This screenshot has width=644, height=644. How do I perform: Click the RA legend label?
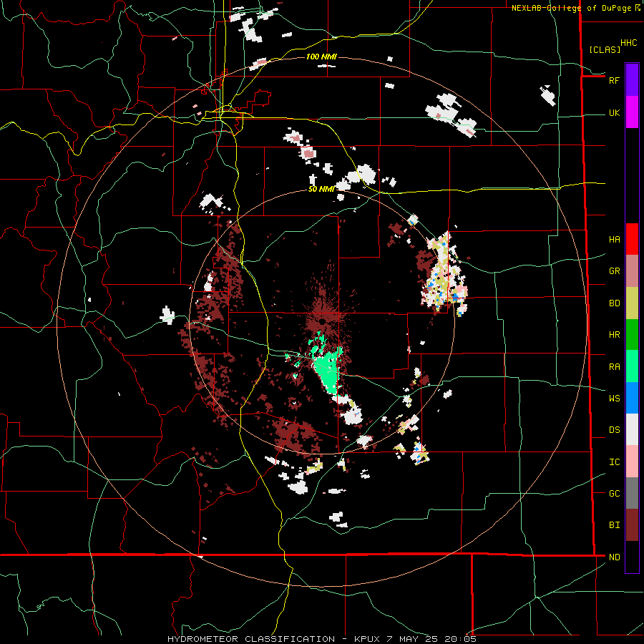tap(614, 367)
